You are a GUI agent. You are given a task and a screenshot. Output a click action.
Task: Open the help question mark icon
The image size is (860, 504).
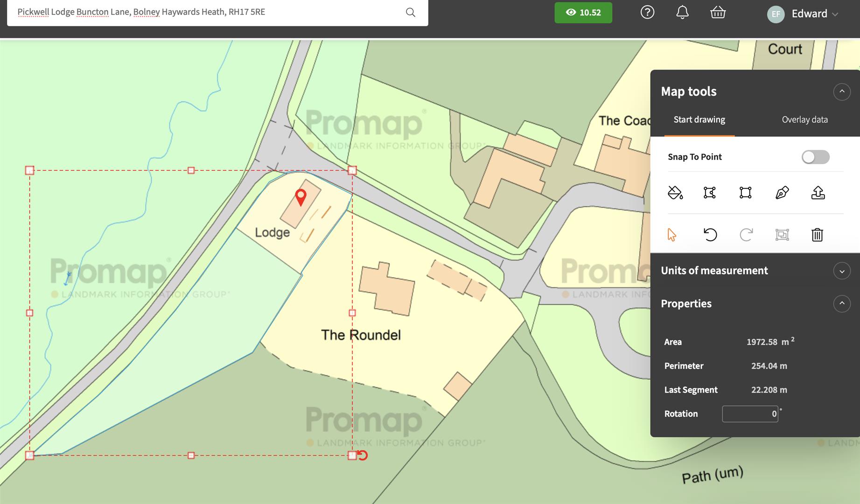[x=647, y=12]
